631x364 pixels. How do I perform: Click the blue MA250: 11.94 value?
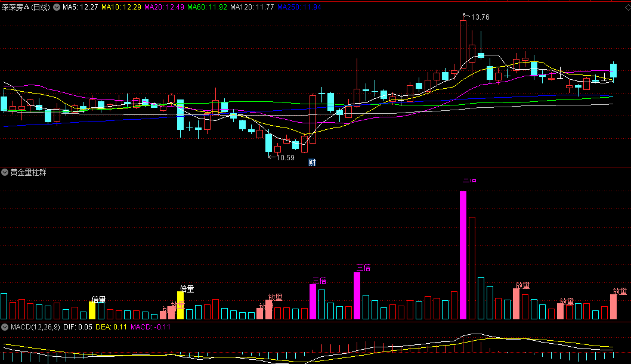299,7
